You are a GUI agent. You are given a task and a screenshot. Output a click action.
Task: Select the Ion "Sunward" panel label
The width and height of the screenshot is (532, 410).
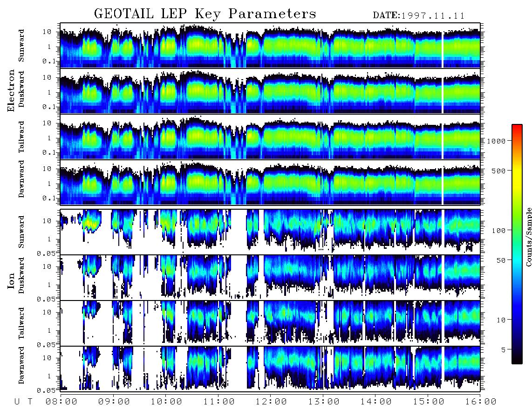(21, 232)
